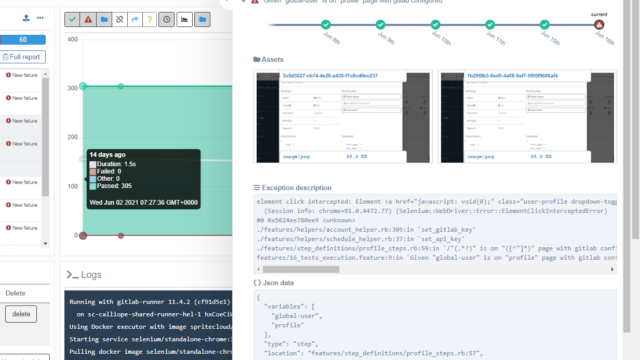Click image/png label of first asset
The image size is (640, 360).
pos(296,156)
